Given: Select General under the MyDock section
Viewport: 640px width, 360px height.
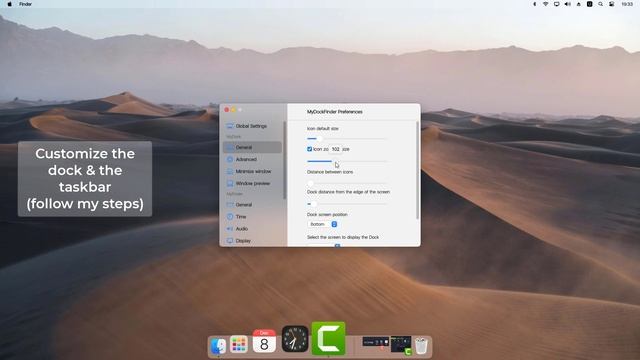Looking at the screenshot, I should coord(252,147).
